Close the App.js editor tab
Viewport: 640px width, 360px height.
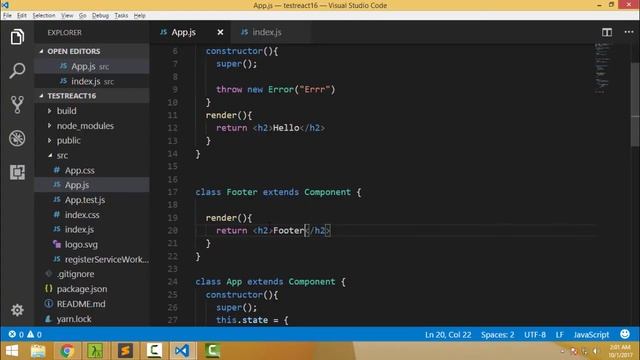pos(220,32)
